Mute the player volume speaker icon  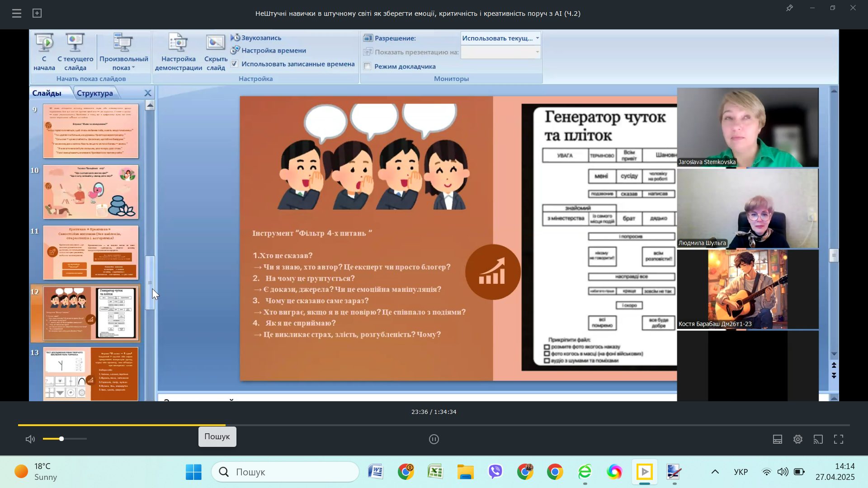click(30, 439)
